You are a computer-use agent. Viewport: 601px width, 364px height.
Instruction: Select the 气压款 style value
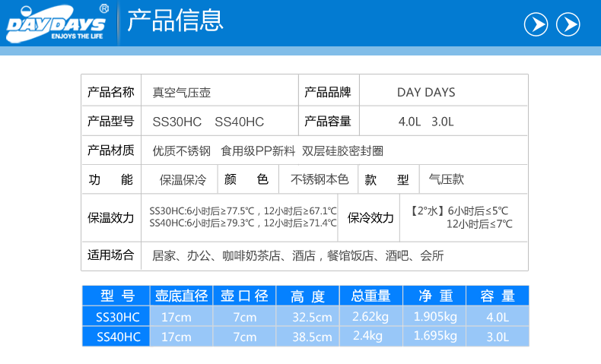coord(447,179)
